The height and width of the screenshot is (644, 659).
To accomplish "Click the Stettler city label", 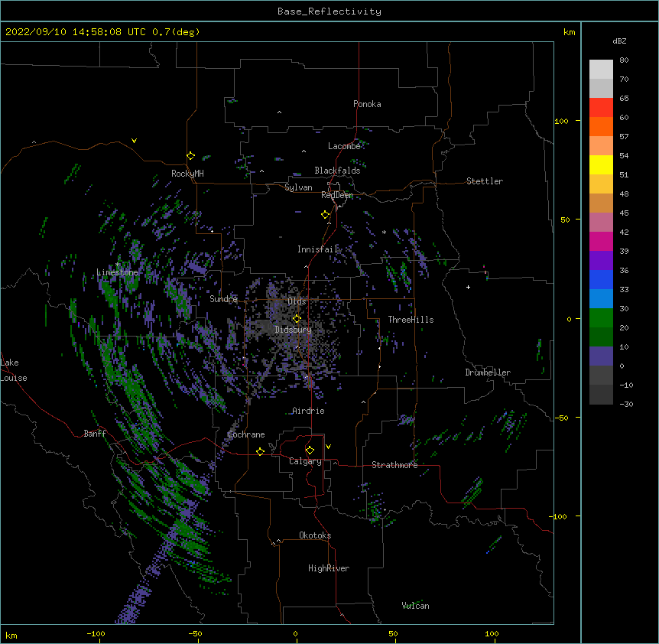I will coord(485,181).
